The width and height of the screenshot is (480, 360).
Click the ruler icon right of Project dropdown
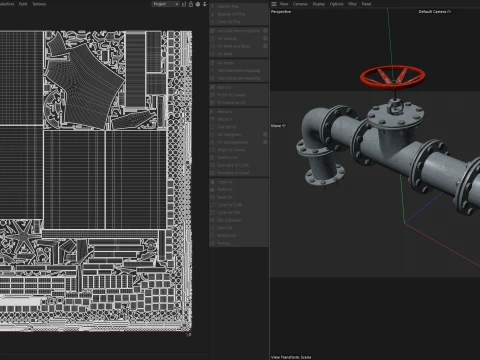coord(184,4)
